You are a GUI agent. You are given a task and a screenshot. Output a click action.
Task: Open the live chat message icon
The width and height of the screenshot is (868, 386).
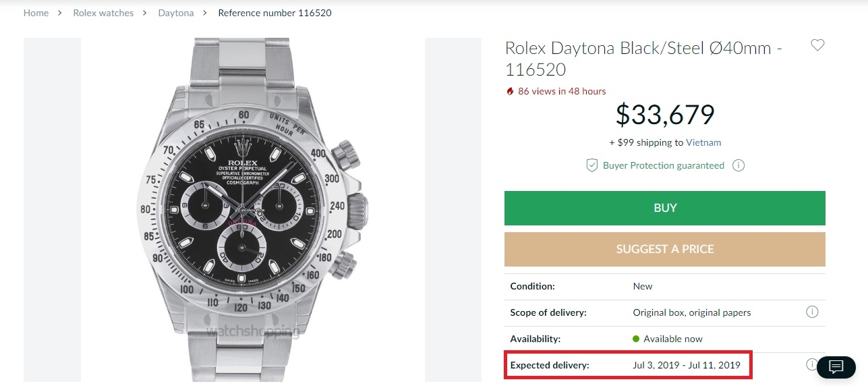pyautogui.click(x=836, y=367)
